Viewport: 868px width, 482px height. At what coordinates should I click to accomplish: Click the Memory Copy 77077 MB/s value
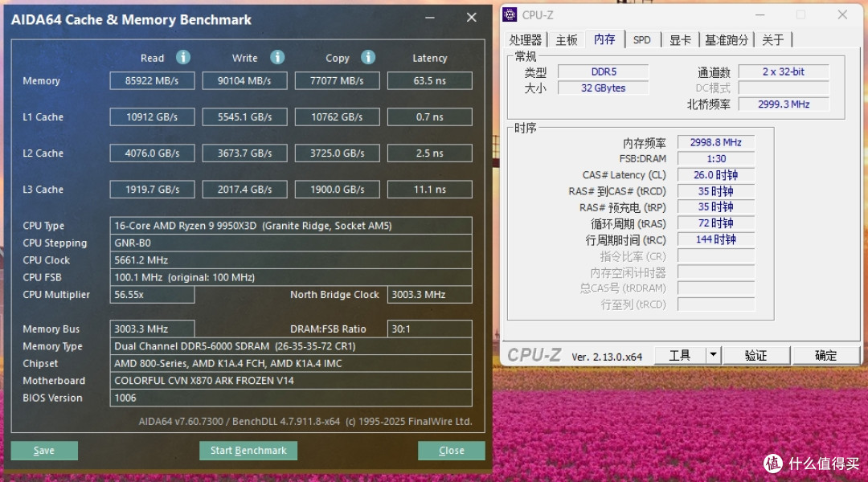(337, 81)
